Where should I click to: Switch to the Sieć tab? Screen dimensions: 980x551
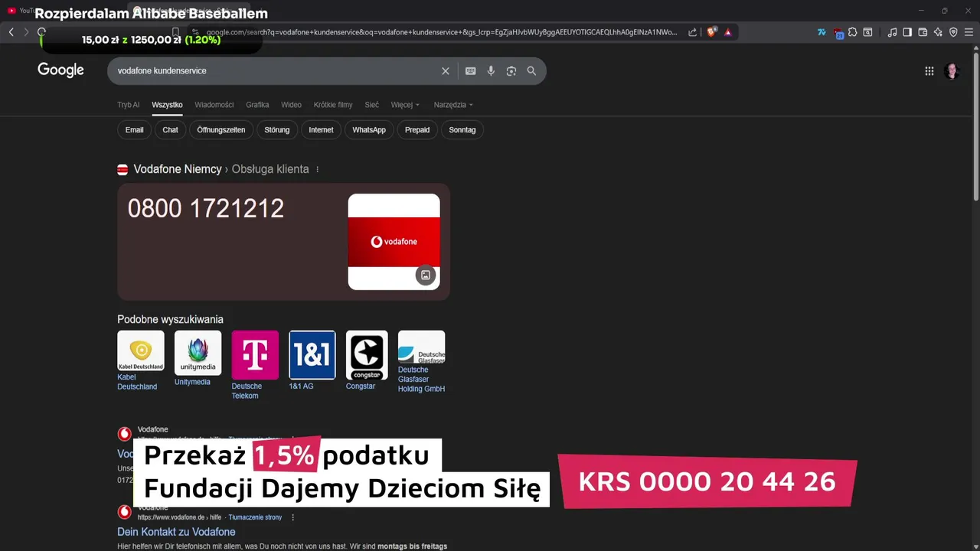point(371,105)
